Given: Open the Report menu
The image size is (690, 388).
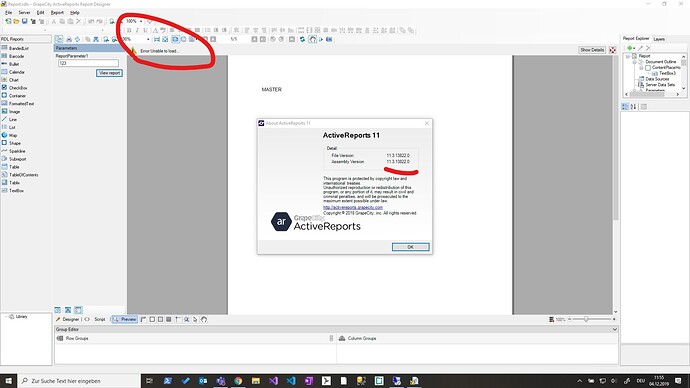Looking at the screenshot, I should click(x=57, y=13).
